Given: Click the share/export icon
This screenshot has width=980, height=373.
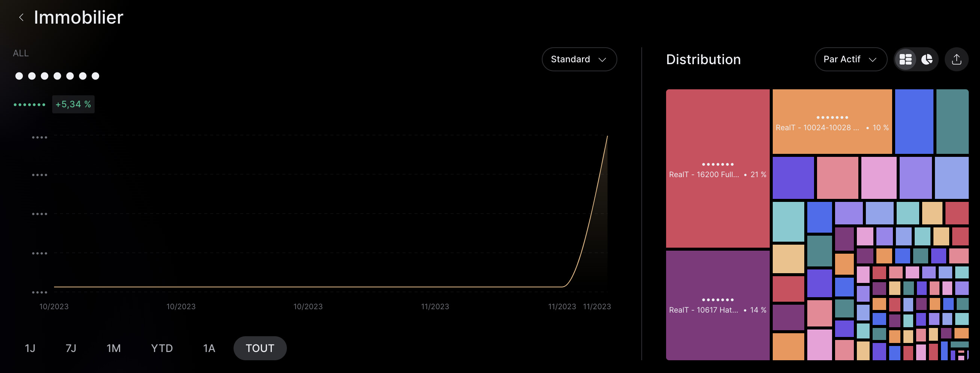Looking at the screenshot, I should click(x=956, y=59).
